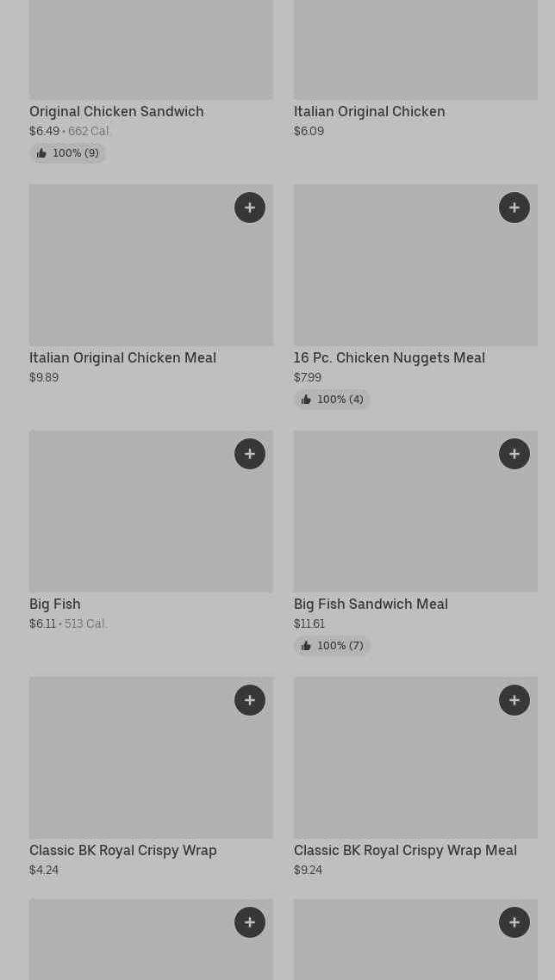Open the Classic BK Royal Crispy Wrap image

(129, 762)
